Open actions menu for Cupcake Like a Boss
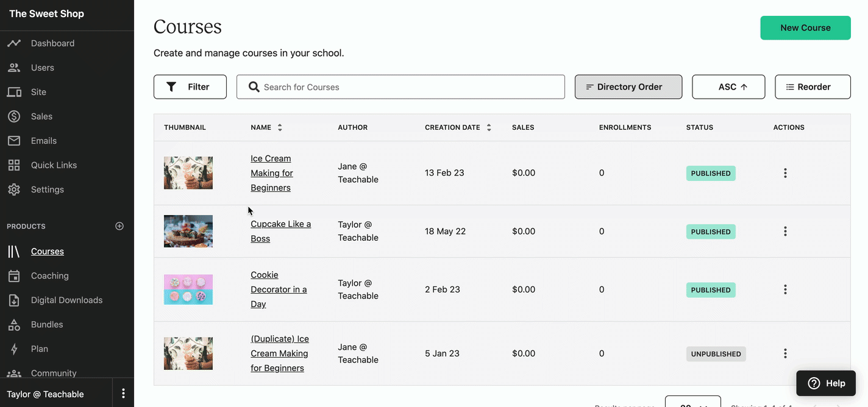 click(x=785, y=232)
